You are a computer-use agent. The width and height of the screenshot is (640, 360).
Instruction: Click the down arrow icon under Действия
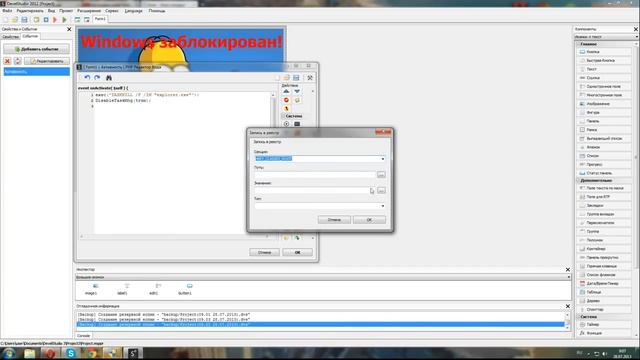(x=297, y=91)
